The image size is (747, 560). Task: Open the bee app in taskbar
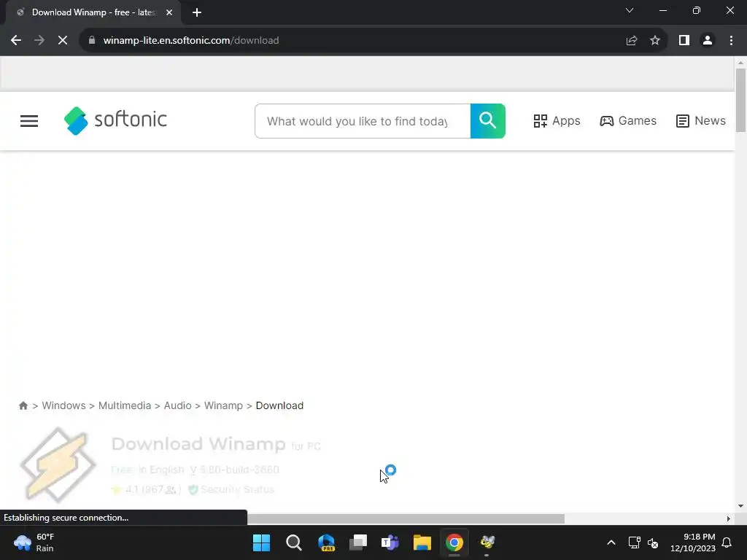pos(487,542)
